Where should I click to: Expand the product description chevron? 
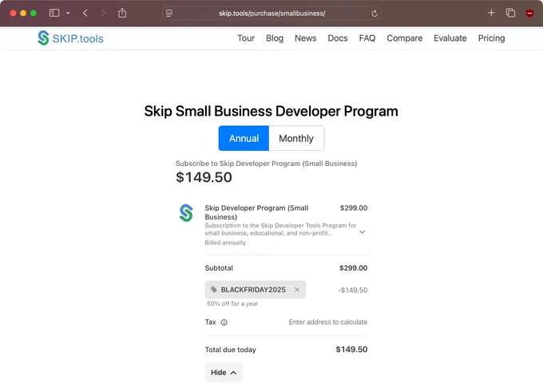click(x=363, y=232)
